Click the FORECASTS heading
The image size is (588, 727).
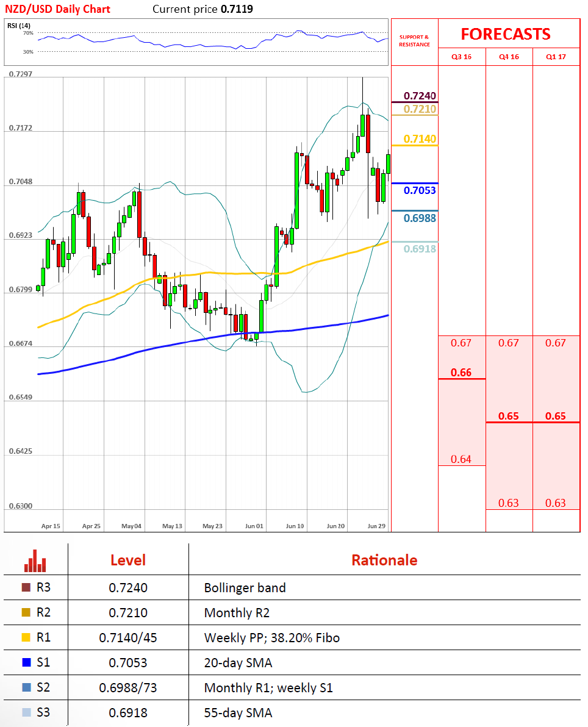pos(506,34)
